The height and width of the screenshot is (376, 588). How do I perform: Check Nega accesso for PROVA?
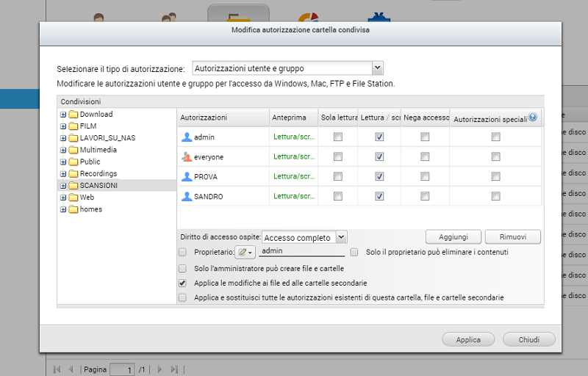[x=425, y=176]
